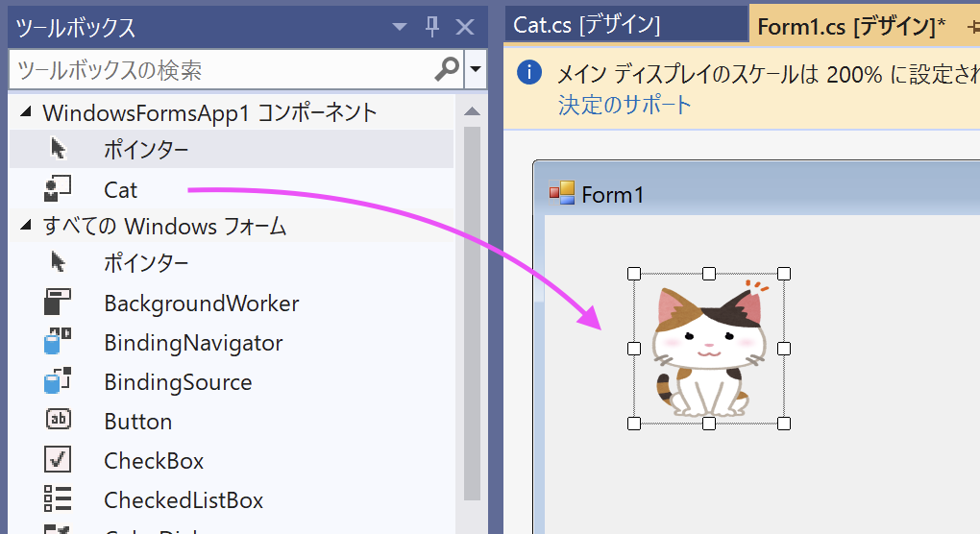Click top-left resize handle of cat control
Image resolution: width=980 pixels, height=534 pixels.
tap(634, 274)
